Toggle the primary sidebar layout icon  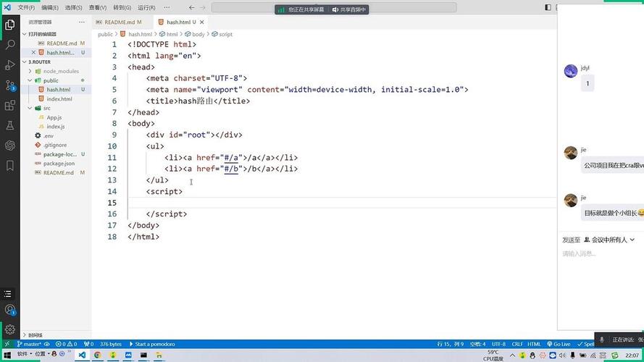(x=548, y=7)
